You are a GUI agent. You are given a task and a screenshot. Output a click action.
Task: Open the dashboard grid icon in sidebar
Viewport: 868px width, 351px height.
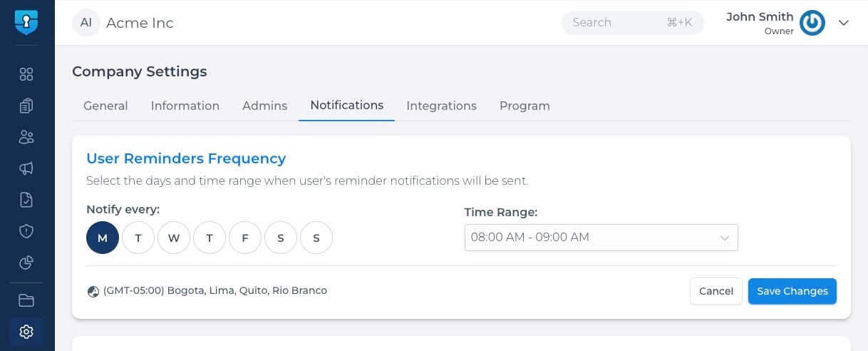tap(26, 74)
